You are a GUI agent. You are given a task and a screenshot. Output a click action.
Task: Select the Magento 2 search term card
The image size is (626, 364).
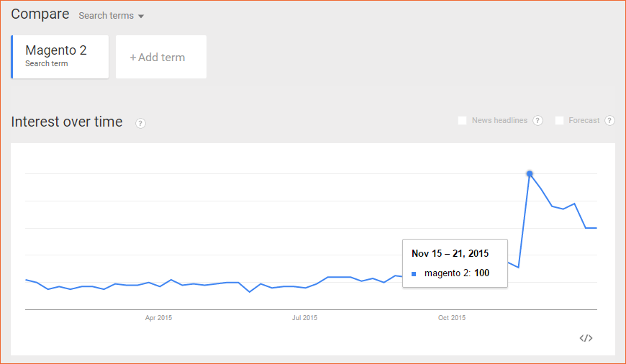[x=60, y=57]
